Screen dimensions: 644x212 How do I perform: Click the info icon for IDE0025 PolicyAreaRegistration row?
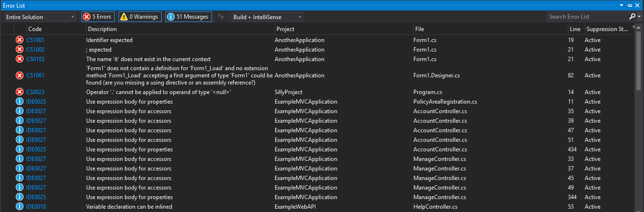20,102
